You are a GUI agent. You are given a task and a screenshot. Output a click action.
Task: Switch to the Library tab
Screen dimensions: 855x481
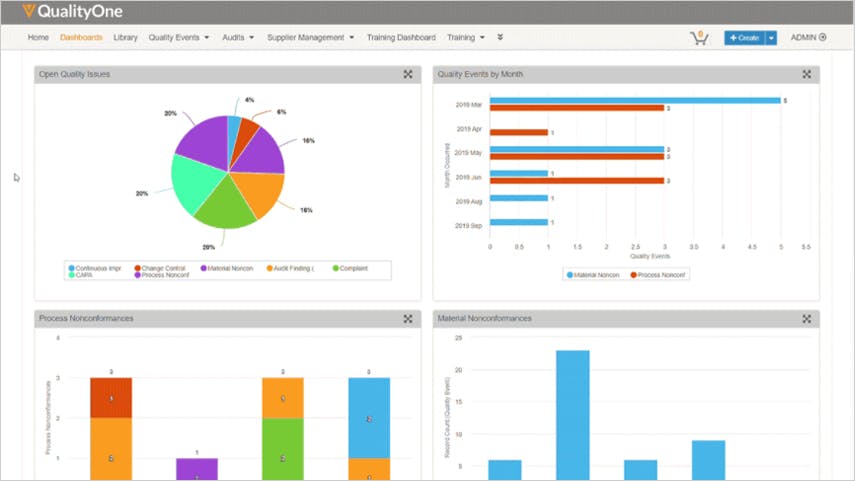click(x=125, y=37)
